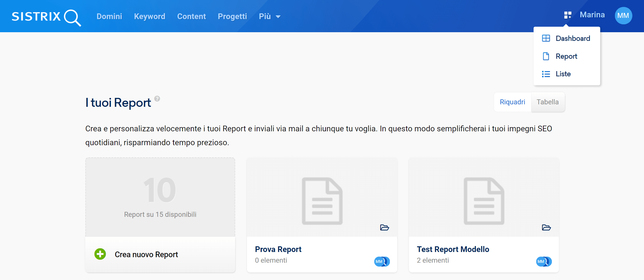Viewport: 644px width, 280px height.
Task: Open the Prova Report title link
Action: click(278, 249)
